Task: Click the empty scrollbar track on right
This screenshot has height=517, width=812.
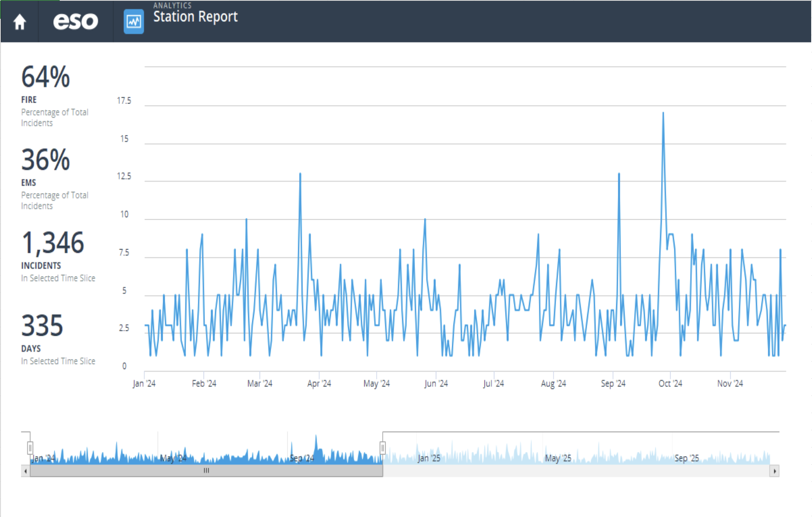Action: click(572, 471)
